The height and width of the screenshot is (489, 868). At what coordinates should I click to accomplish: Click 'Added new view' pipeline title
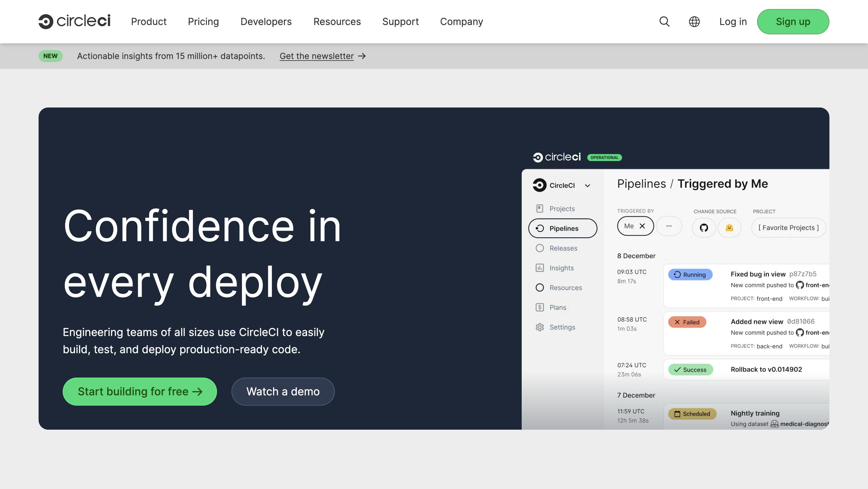[x=756, y=321]
